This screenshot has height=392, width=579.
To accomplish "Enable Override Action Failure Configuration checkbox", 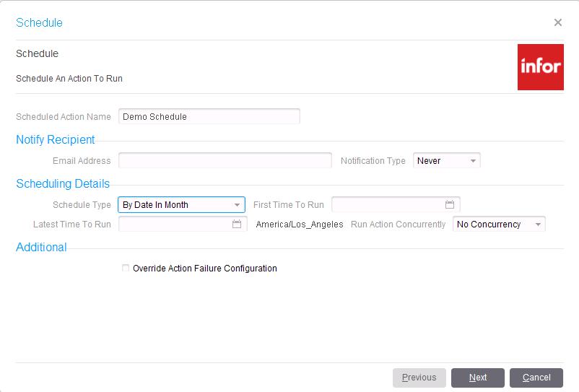I will point(126,268).
